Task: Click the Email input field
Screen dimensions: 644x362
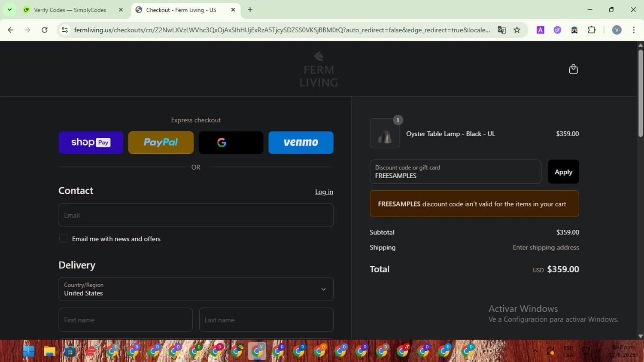Action: point(196,215)
